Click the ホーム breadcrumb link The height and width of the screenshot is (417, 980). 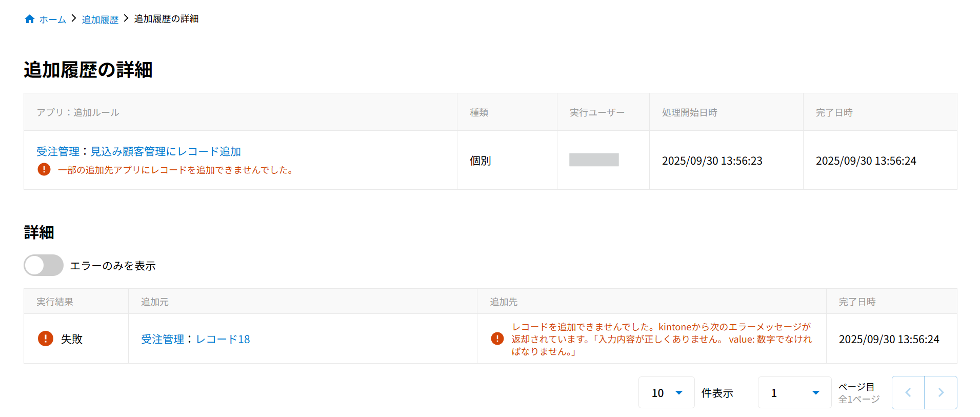click(53, 19)
